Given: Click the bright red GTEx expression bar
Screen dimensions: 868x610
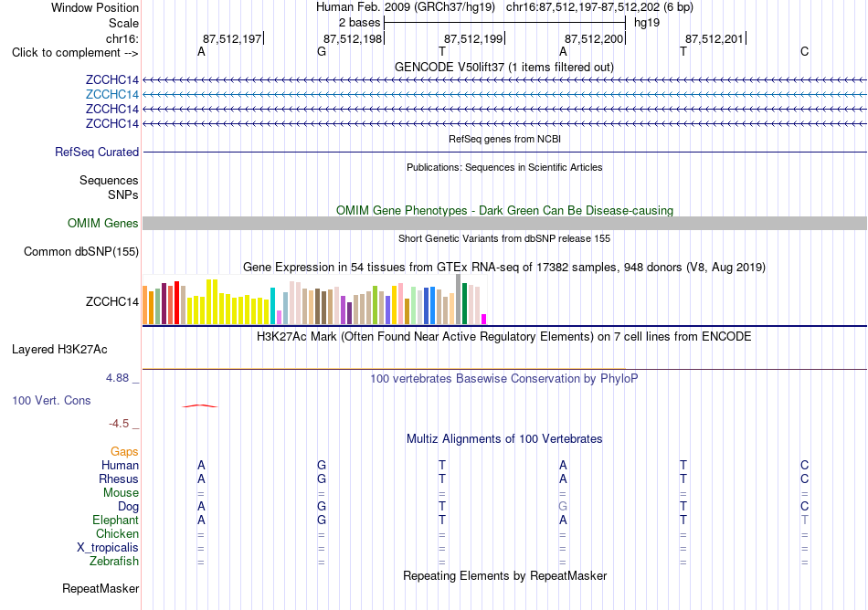Looking at the screenshot, I should [x=177, y=302].
